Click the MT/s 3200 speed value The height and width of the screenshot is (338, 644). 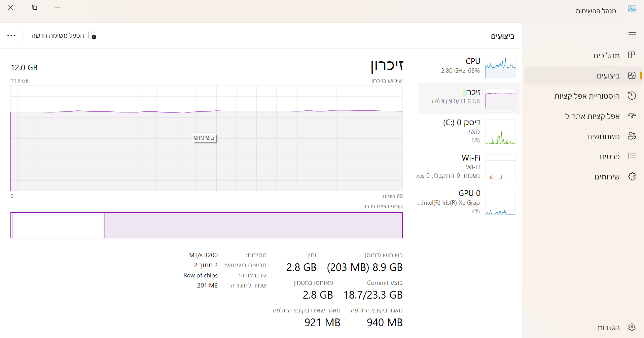pos(203,255)
